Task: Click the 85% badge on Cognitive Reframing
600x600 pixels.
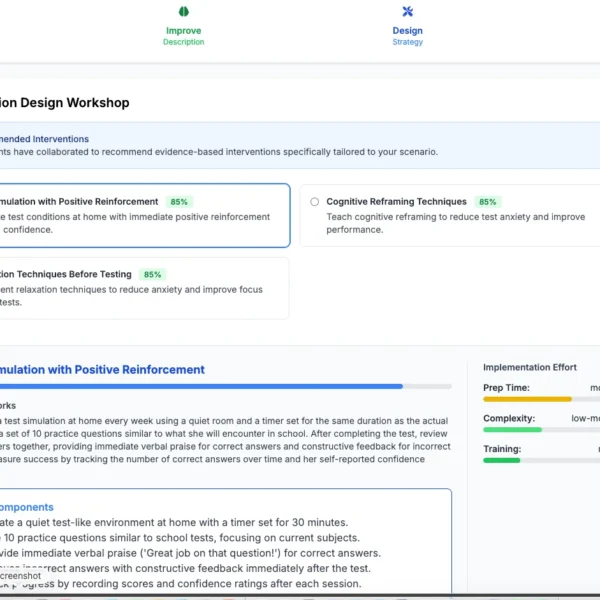Action: click(x=488, y=202)
